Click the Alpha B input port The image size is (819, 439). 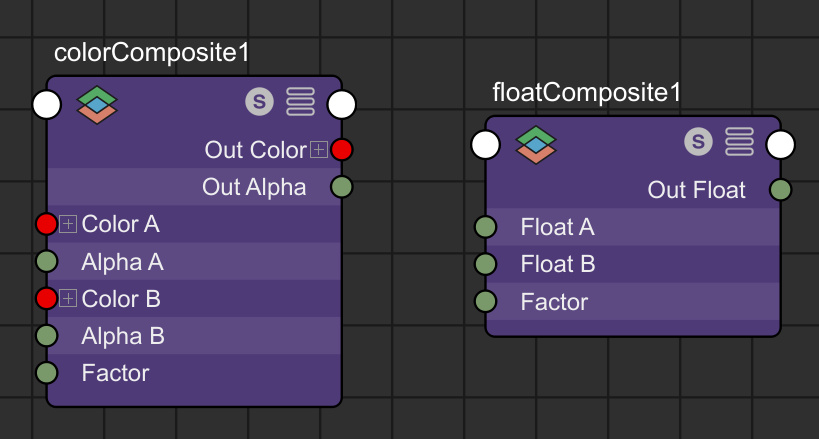tap(46, 336)
